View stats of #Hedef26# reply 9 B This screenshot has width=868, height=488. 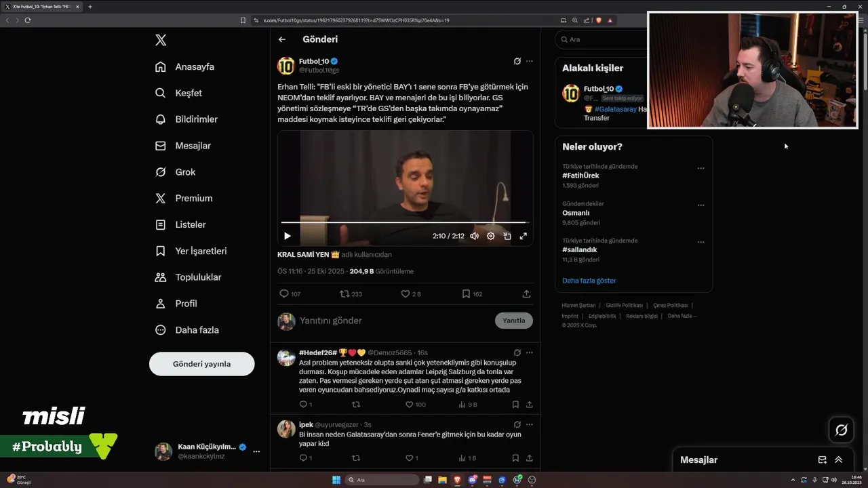click(x=468, y=405)
